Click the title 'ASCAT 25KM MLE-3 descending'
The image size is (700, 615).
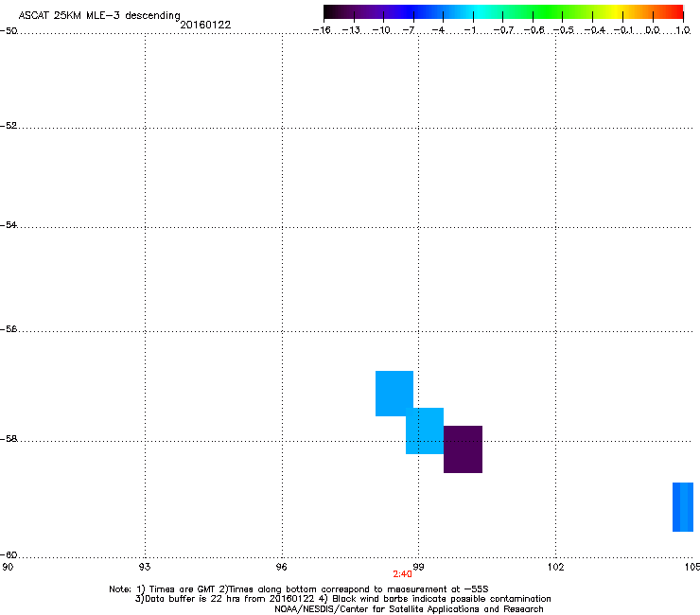coord(99,15)
